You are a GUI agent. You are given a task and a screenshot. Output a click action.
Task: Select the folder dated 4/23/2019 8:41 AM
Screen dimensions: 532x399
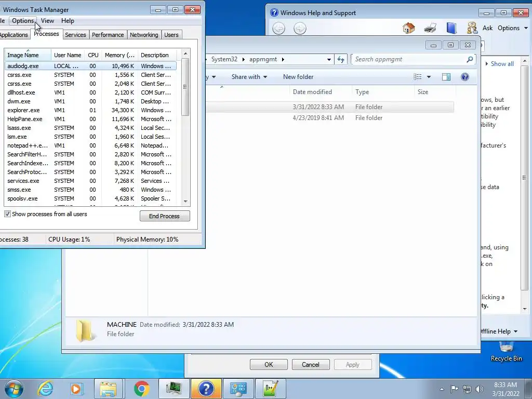(330, 118)
